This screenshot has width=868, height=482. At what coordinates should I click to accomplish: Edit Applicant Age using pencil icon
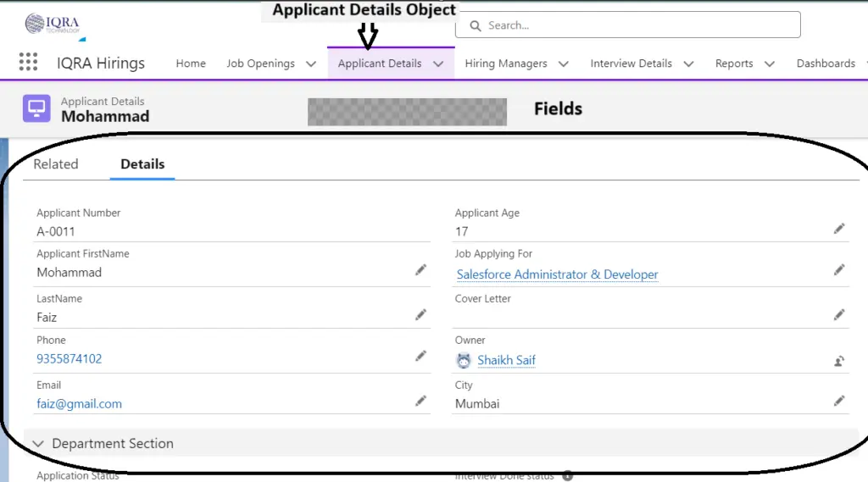tap(839, 229)
